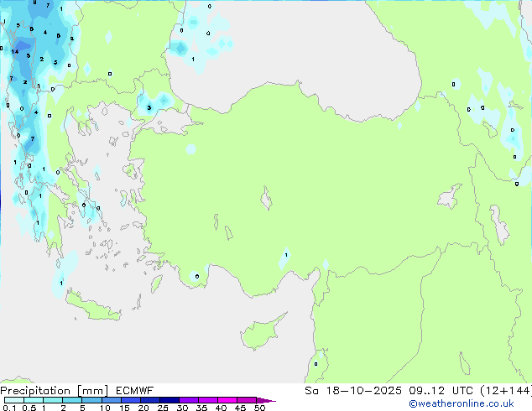
Task: Click the '14' precipitation value on map
Action: pyautogui.click(x=14, y=52)
